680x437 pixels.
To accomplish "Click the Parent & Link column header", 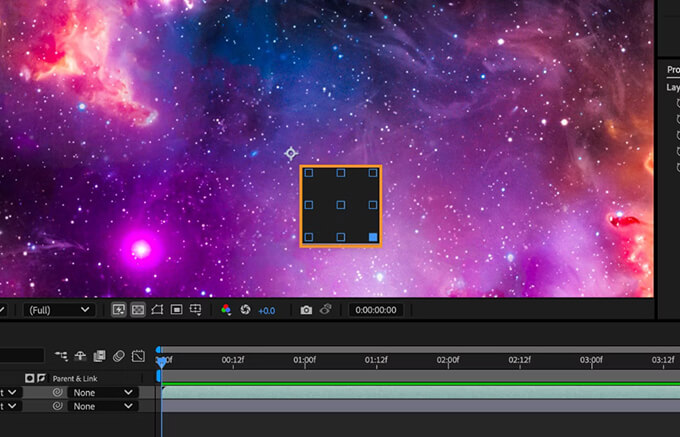I will (x=75, y=378).
